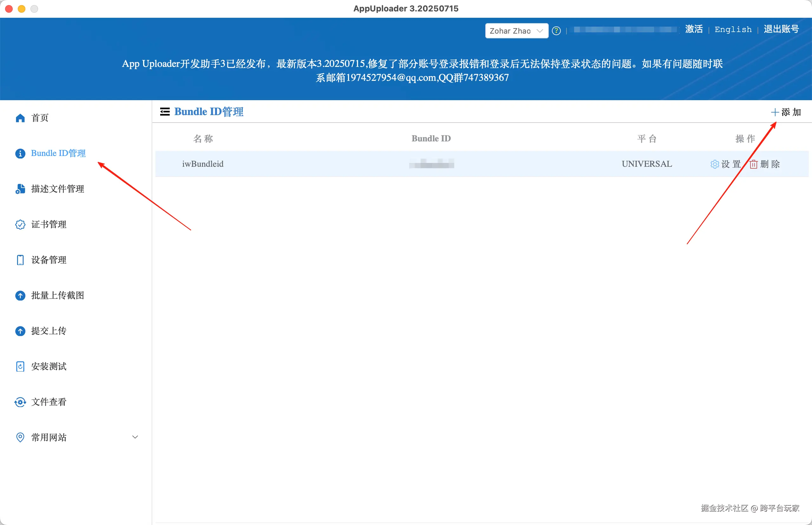Expand the 常用网站 sidebar section
Viewport: 812px width, 525px height.
coord(135,437)
